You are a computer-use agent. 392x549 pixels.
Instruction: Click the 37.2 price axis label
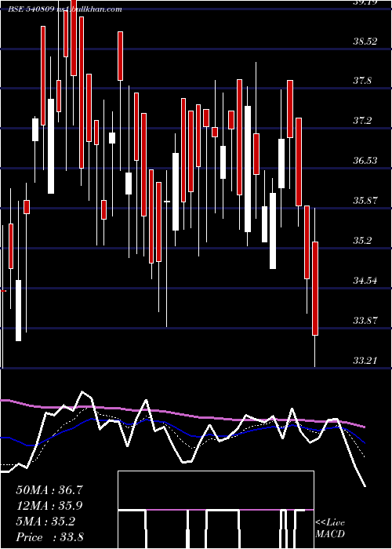click(x=362, y=121)
